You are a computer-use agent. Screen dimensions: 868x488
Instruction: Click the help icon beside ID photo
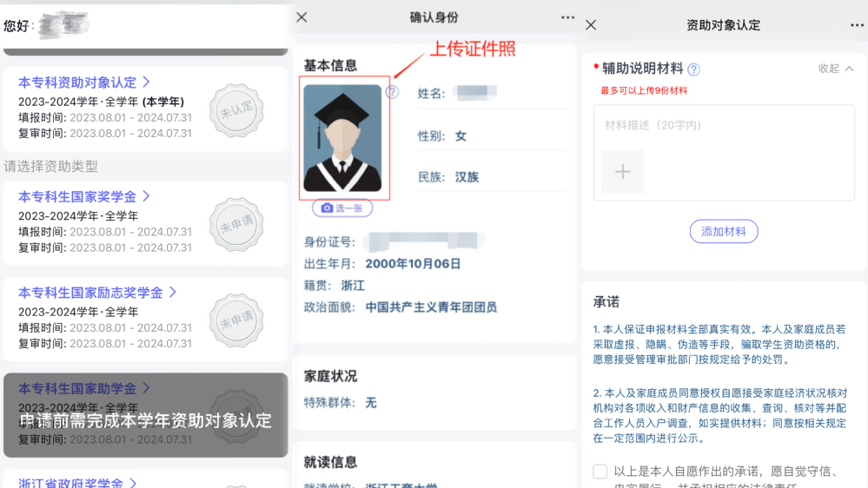coord(393,92)
